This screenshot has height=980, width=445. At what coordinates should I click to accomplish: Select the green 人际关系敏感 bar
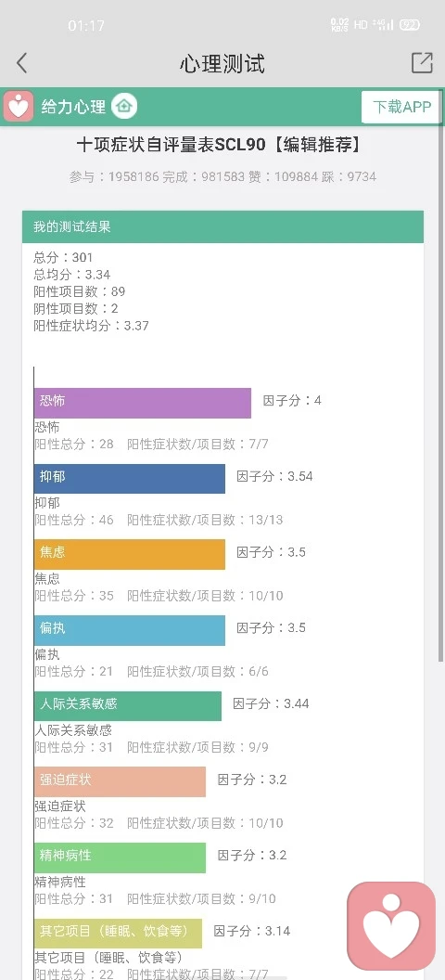click(128, 705)
